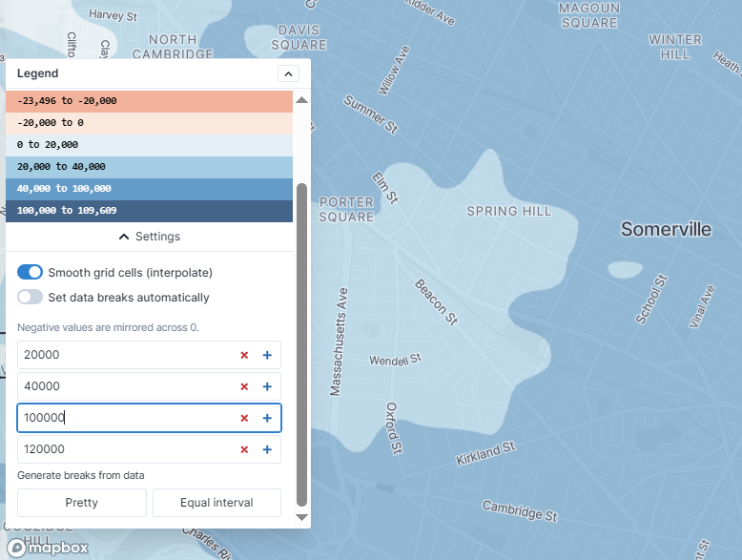The image size is (742, 560).
Task: Click the legend panel scrollbar thumb
Action: pyautogui.click(x=301, y=345)
